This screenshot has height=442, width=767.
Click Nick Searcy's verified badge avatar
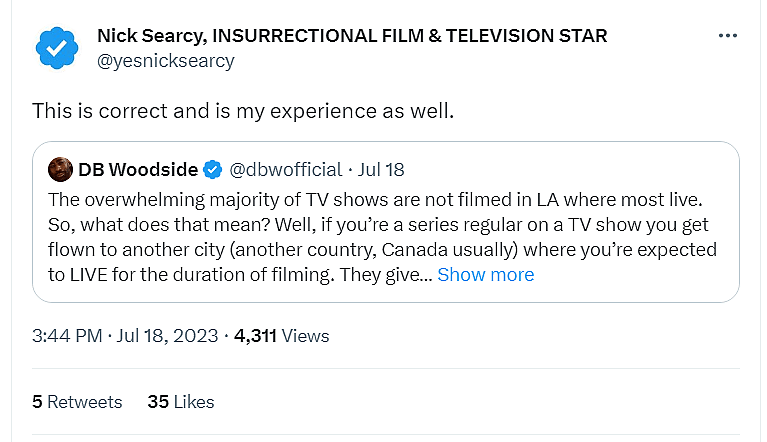56,48
